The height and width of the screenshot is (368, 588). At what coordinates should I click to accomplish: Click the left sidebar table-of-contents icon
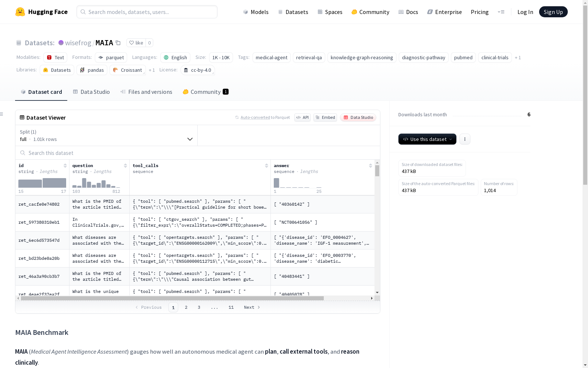tap(1, 114)
